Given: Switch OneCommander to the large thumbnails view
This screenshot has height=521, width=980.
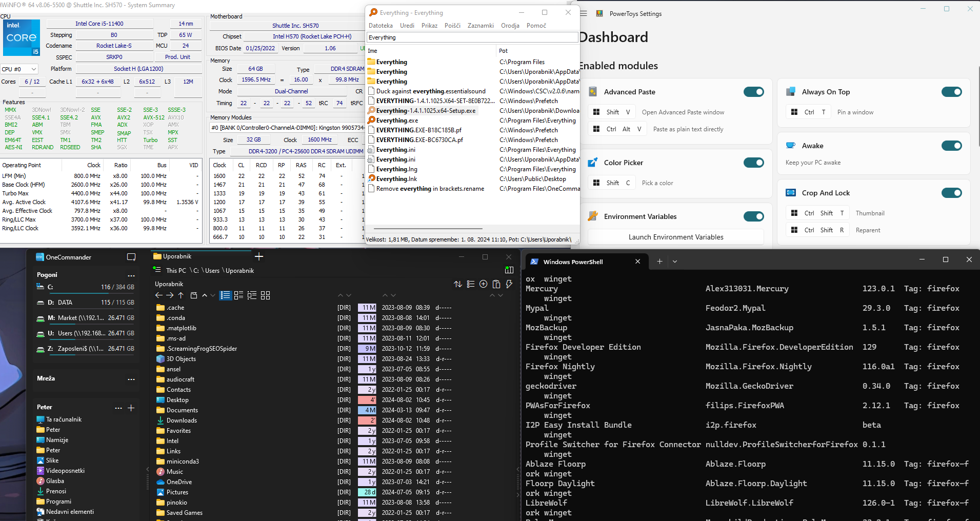Looking at the screenshot, I should pyautogui.click(x=265, y=295).
